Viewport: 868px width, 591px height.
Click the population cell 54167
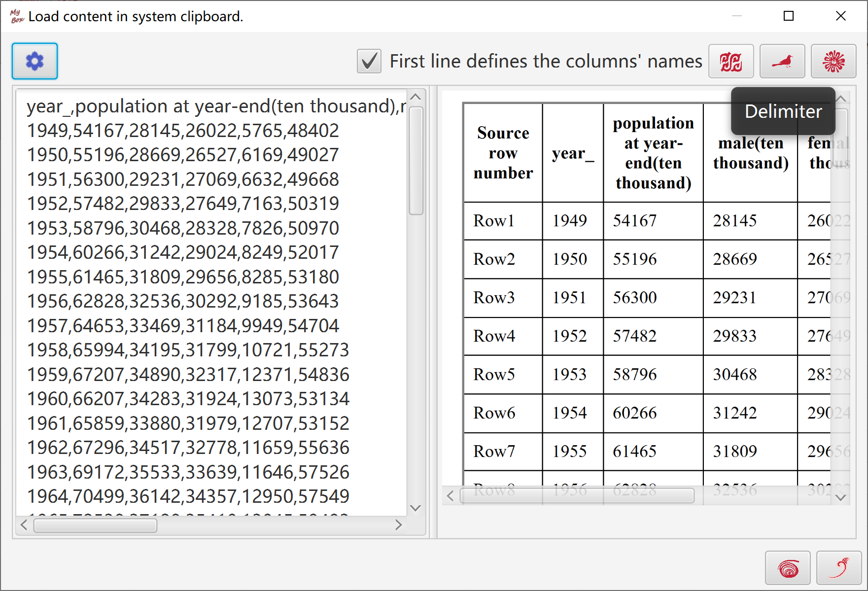[x=653, y=221]
